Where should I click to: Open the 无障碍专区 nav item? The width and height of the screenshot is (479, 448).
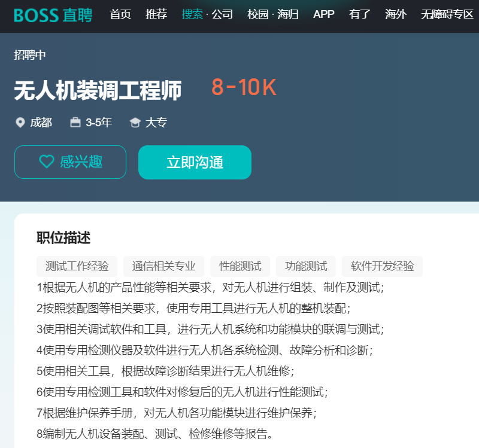447,14
